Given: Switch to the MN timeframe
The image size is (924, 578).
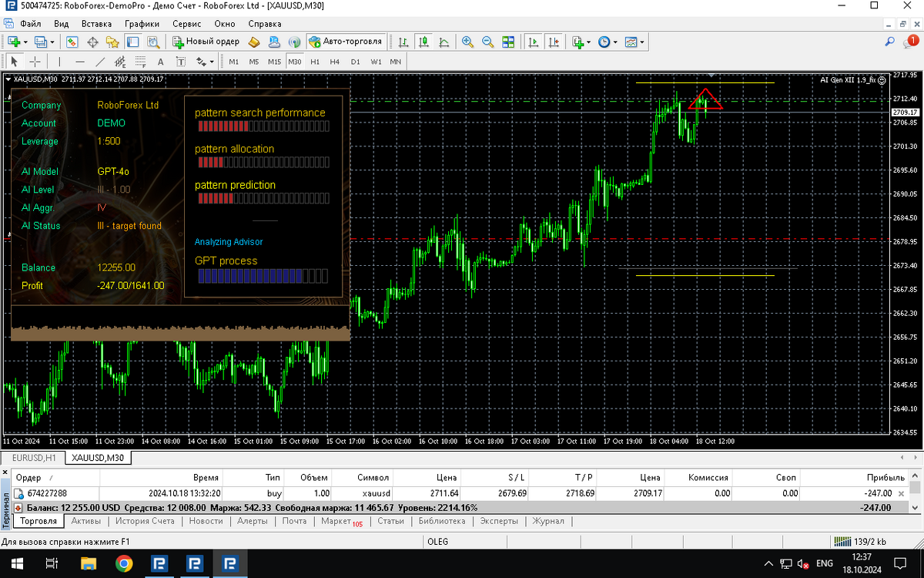Looking at the screenshot, I should click(395, 62).
